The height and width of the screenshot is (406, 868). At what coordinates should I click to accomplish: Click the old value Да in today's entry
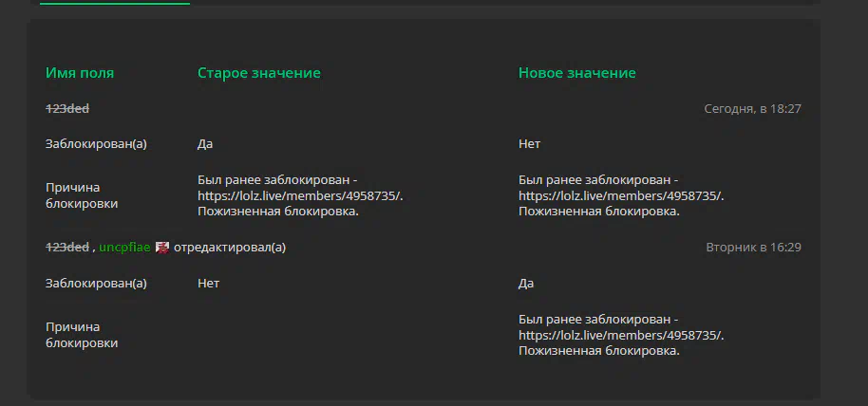205,144
